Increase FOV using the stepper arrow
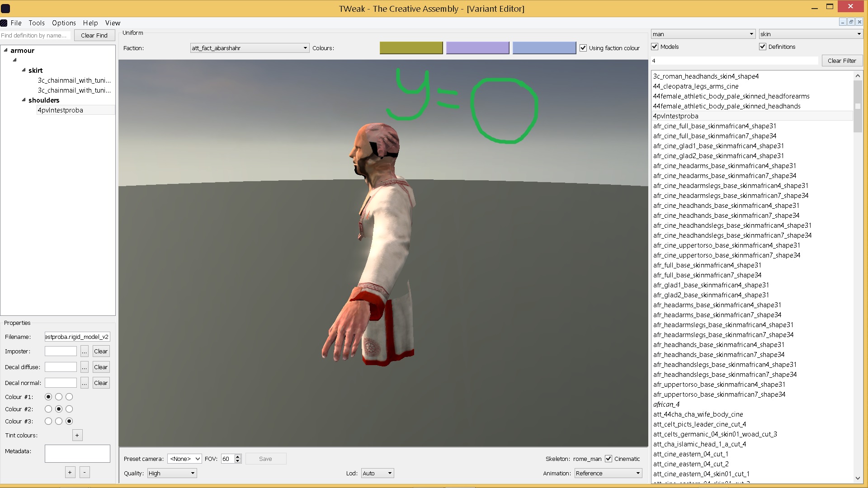868x488 pixels. 238,456
